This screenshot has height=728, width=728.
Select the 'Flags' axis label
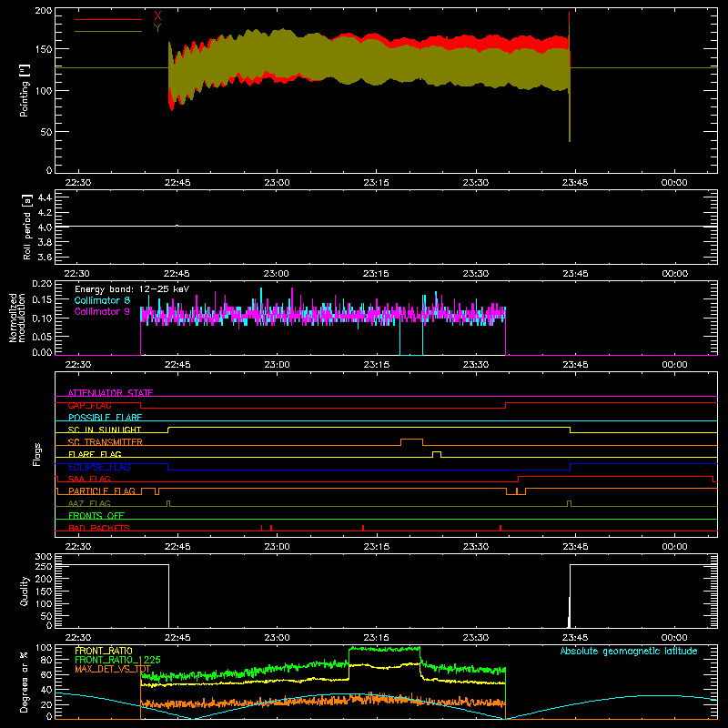coord(36,454)
